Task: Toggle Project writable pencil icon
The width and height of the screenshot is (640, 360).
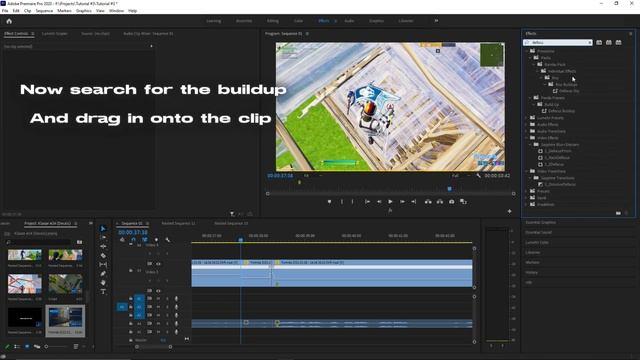Action: 7,347
